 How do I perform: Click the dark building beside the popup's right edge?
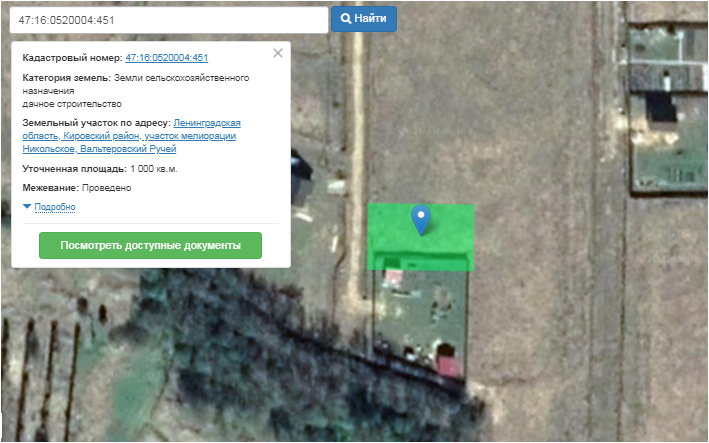pyautogui.click(x=301, y=179)
